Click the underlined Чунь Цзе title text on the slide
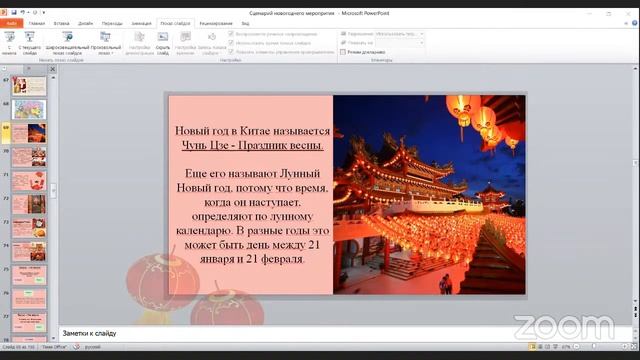The image size is (640, 360). (x=252, y=145)
